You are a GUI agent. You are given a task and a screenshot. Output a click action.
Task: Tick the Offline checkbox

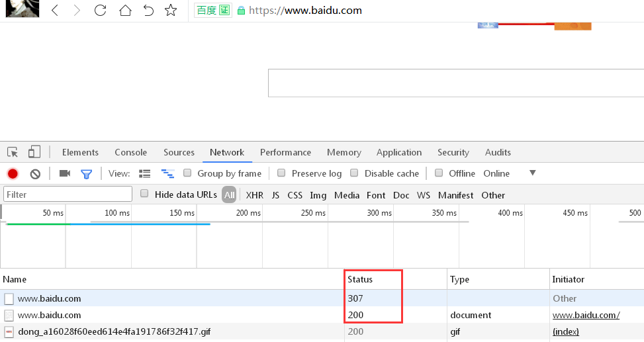439,173
